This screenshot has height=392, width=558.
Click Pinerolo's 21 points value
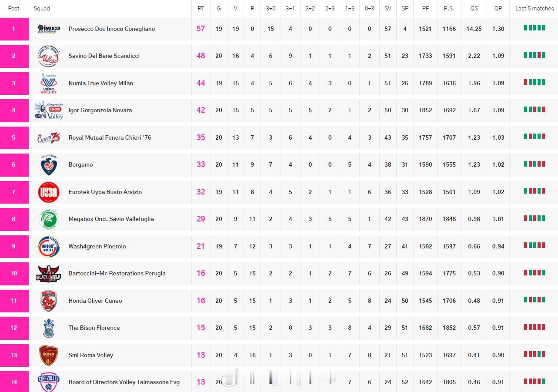(x=201, y=246)
